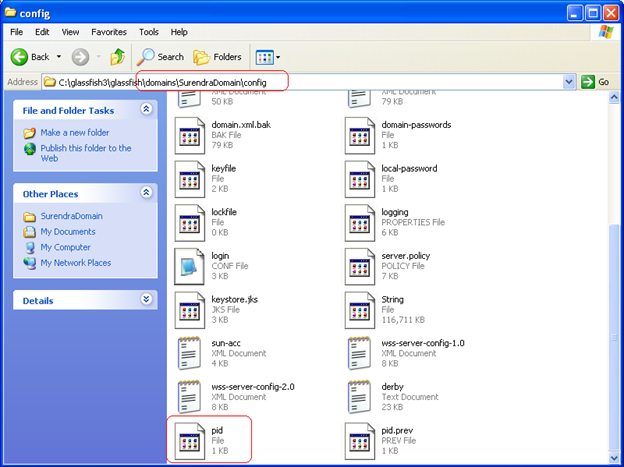Select the domain.xml.bak file icon
Screen dimensions: 624x467
coord(189,135)
